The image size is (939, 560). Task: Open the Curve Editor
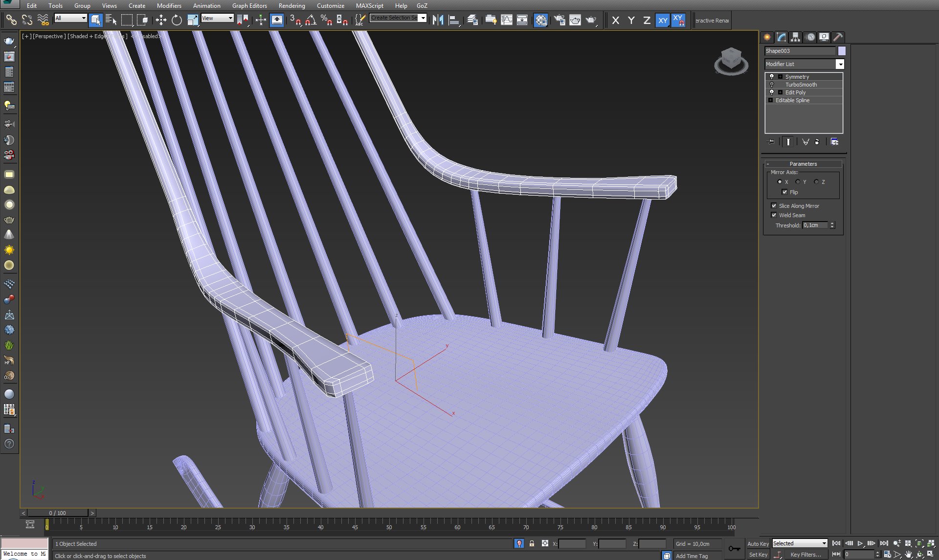coord(507,20)
